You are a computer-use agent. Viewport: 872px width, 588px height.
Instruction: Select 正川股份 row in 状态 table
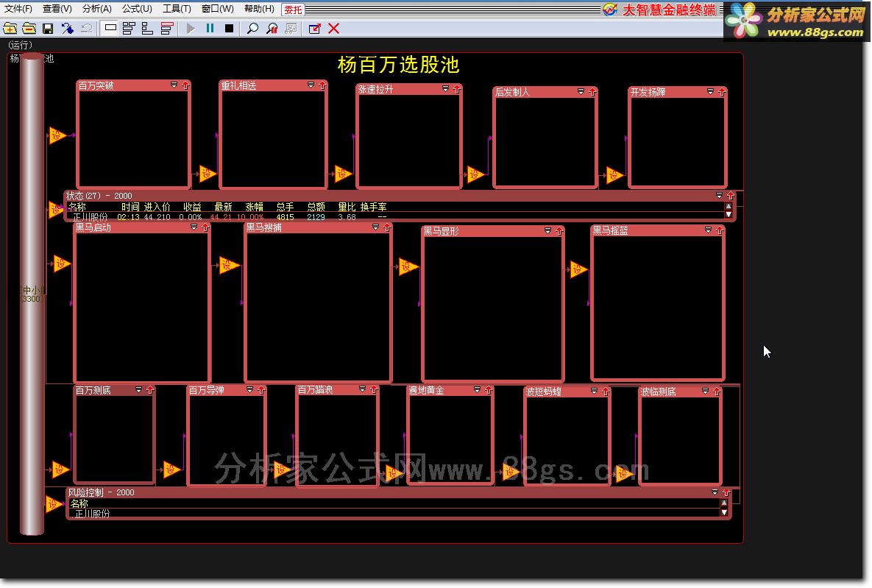pyautogui.click(x=395, y=217)
